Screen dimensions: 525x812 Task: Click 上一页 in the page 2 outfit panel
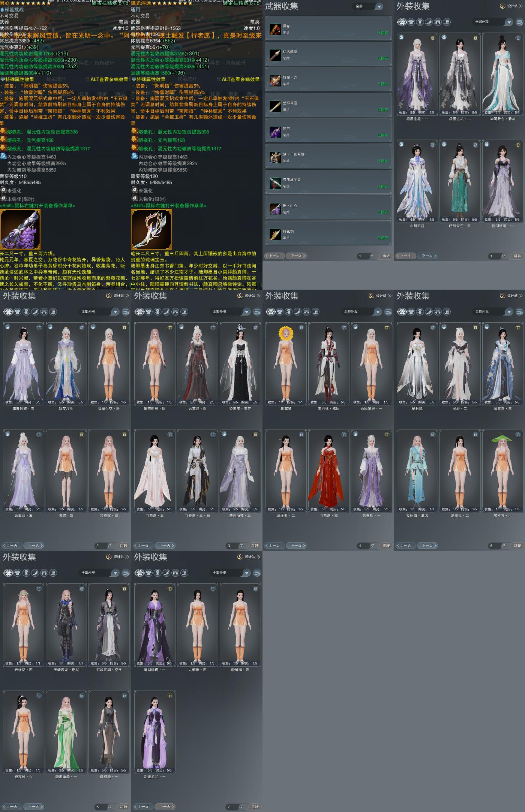[x=11, y=546]
